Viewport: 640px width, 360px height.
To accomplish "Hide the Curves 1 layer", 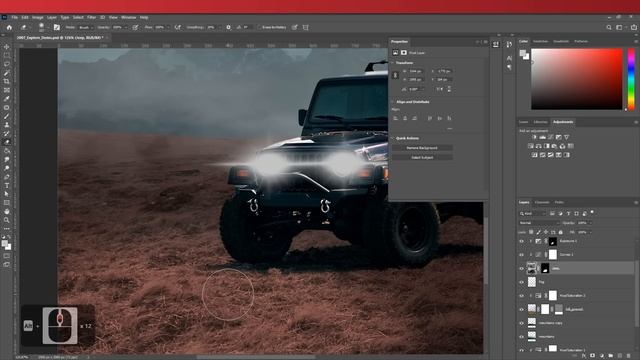I will click(x=521, y=255).
